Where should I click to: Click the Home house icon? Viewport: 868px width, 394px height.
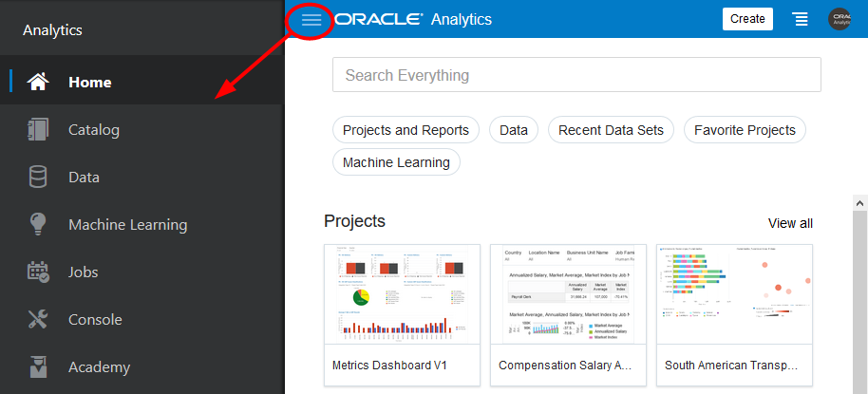tap(38, 82)
